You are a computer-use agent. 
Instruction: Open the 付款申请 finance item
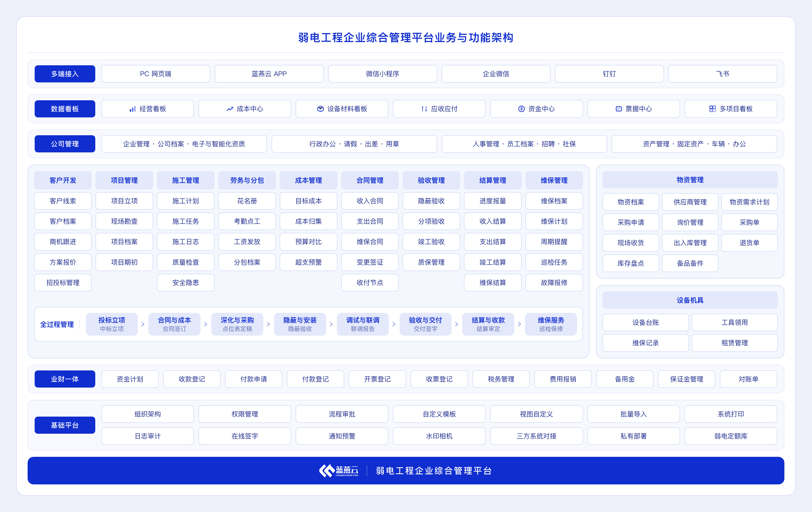(254, 379)
